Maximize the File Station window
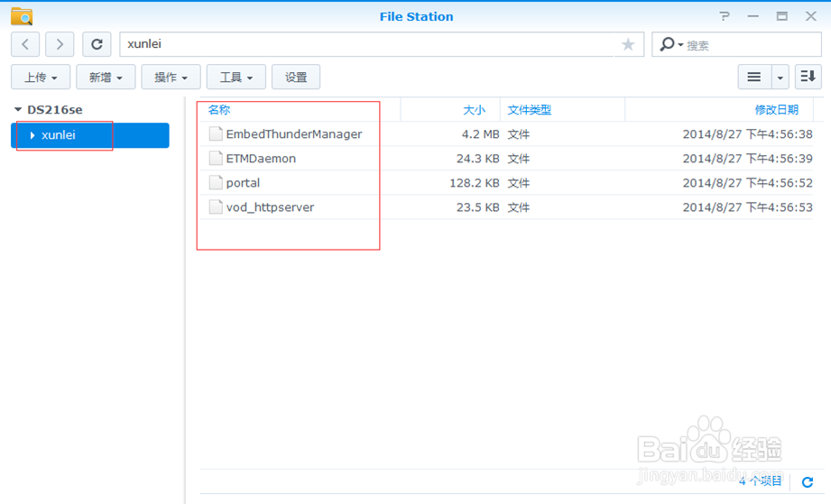Viewport: 831px width, 504px height. [781, 16]
